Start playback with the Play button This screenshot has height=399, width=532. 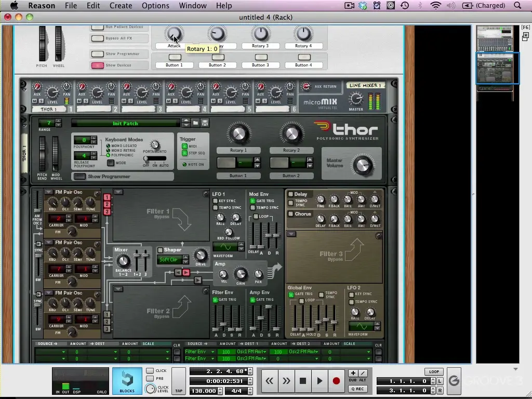320,381
